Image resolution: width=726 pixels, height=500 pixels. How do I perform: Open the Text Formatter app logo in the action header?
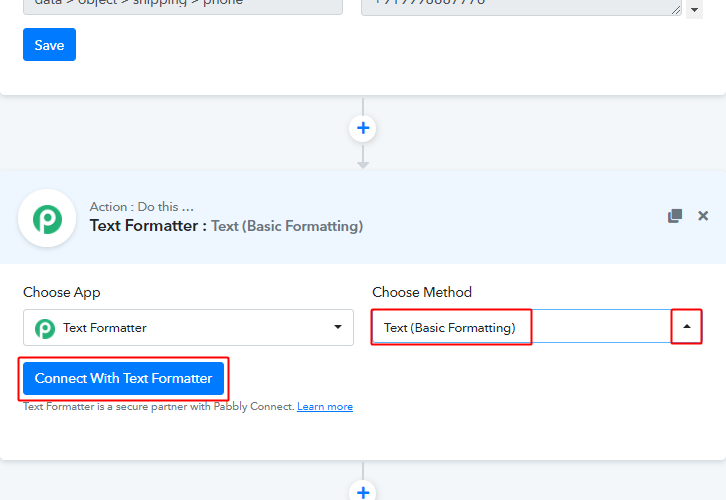pyautogui.click(x=47, y=219)
